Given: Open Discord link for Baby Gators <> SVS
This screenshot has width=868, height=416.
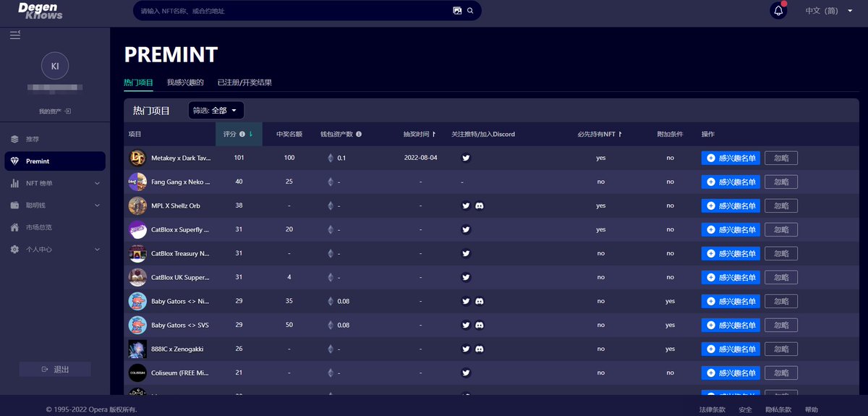Looking at the screenshot, I should click(480, 325).
